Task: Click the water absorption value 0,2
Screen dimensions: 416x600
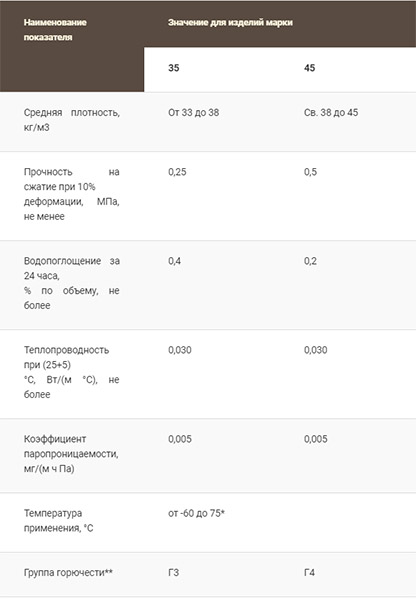Action: 310,261
